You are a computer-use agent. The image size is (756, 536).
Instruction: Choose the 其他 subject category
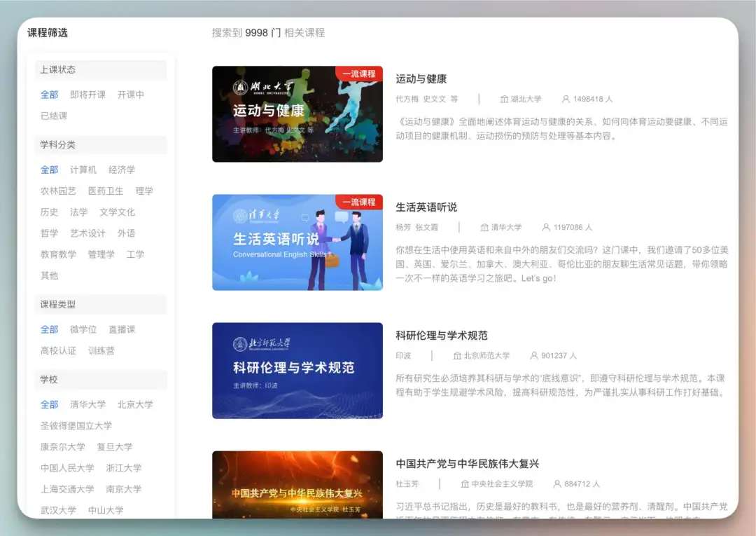(49, 276)
